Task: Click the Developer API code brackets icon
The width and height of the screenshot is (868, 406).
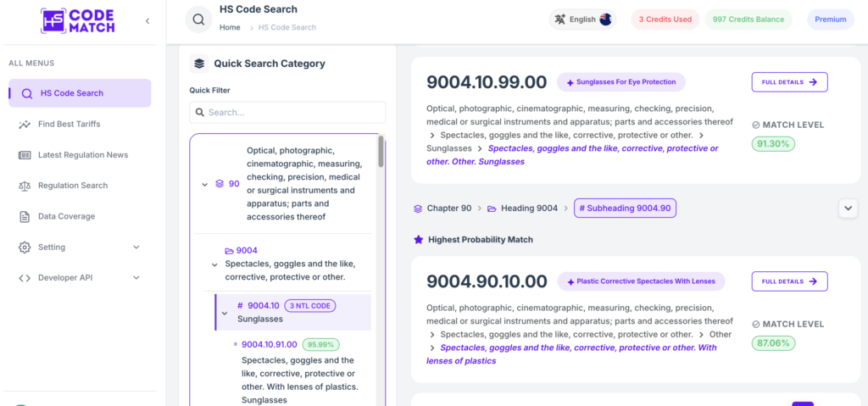Action: coord(25,278)
